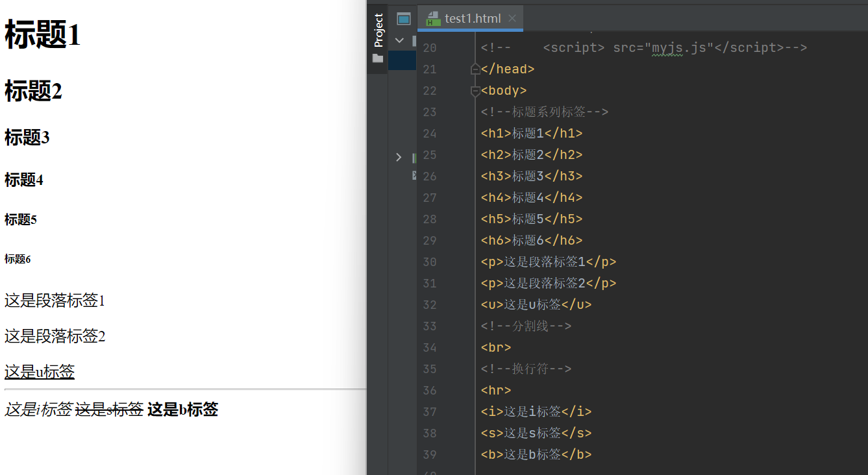Click the rendered 标题4 heading in the browser
This screenshot has height=475, width=868.
[24, 180]
